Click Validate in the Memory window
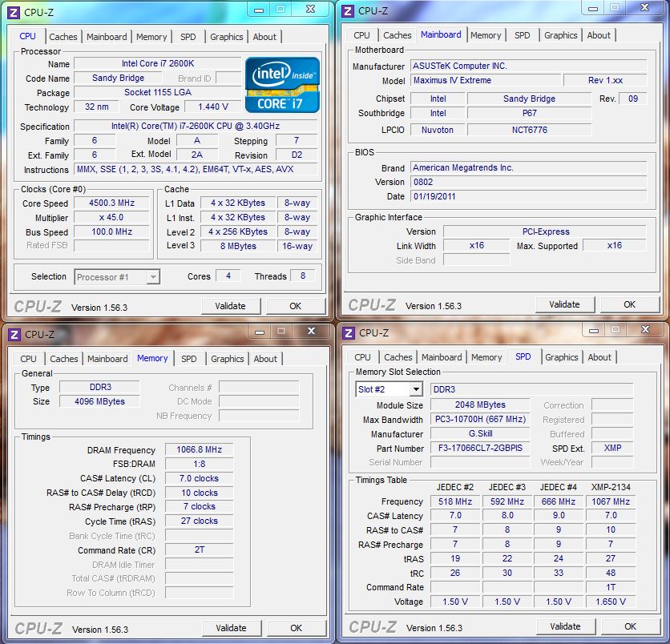The height and width of the screenshot is (644, 670). coord(231,628)
